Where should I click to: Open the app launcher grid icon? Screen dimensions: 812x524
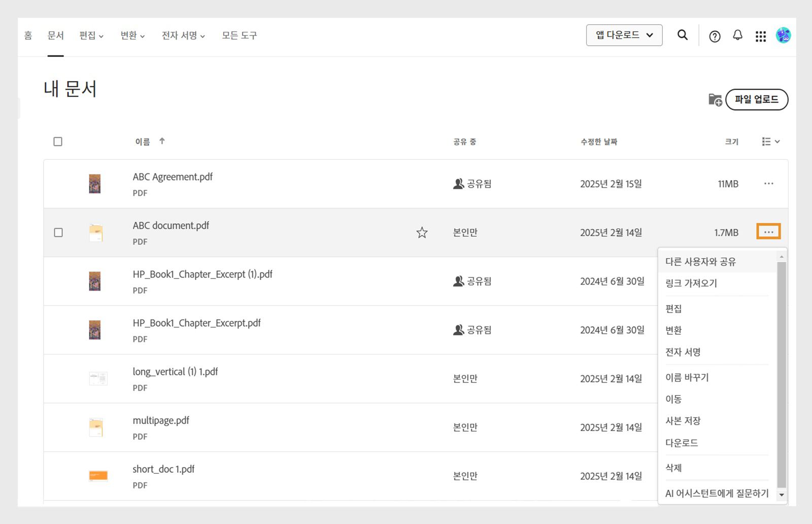click(x=760, y=36)
